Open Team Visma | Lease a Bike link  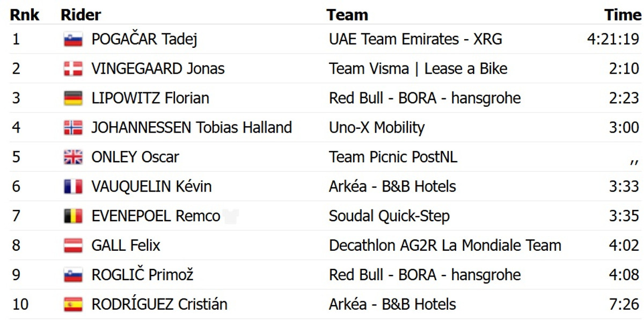click(418, 69)
